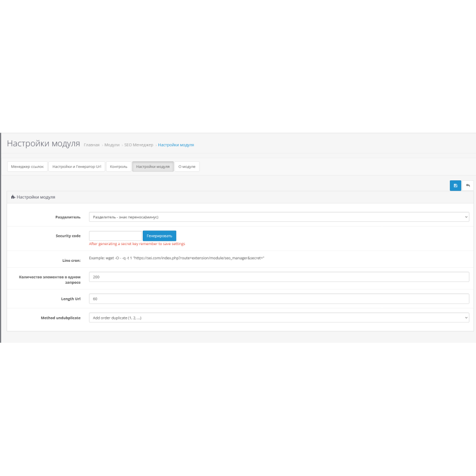Viewport: 476px width, 476px height.
Task: Open the Настройки и Генератор Url tab
Action: (x=77, y=167)
